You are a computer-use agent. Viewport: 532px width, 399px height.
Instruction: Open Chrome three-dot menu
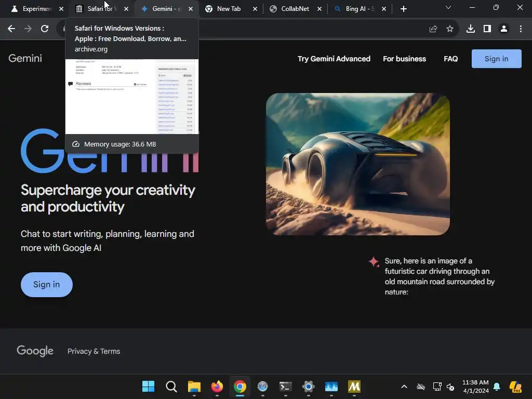click(521, 29)
